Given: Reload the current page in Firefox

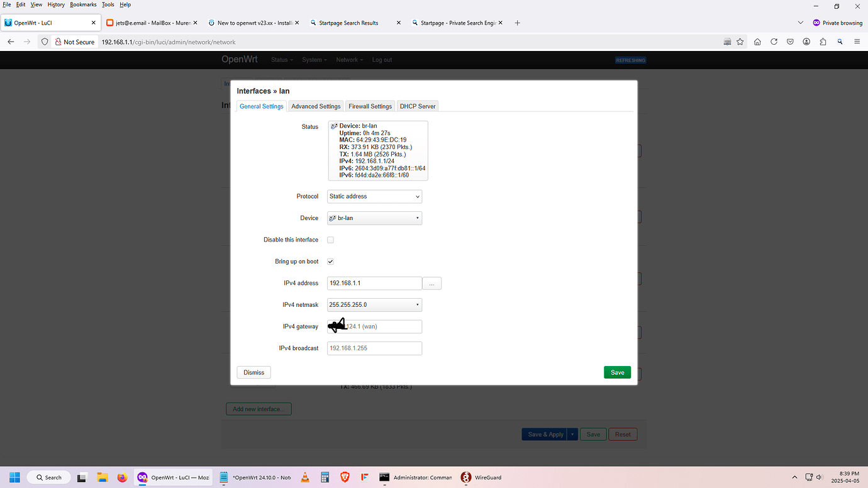Looking at the screenshot, I should (774, 42).
